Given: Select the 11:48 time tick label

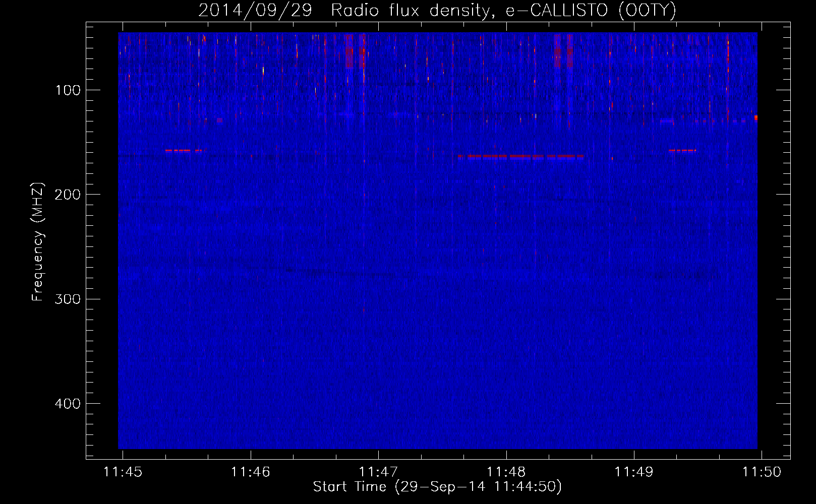Looking at the screenshot, I should [506, 472].
